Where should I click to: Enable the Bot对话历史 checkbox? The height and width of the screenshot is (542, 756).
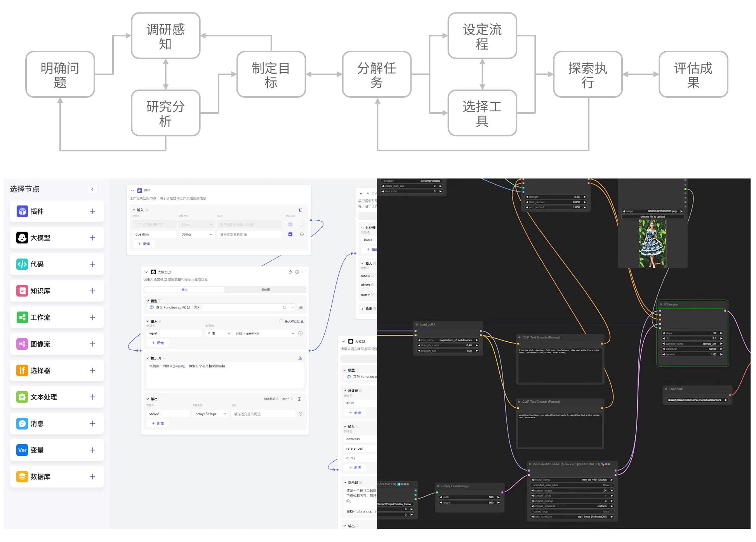tap(282, 321)
